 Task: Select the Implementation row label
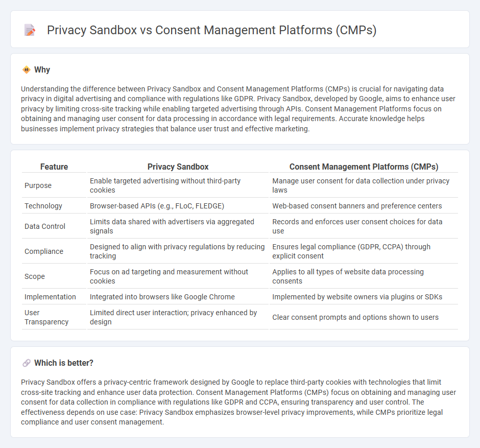click(50, 297)
